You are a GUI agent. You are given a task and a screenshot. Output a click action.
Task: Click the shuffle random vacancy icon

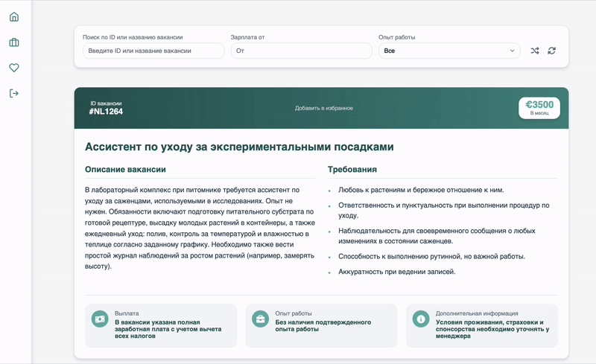534,51
